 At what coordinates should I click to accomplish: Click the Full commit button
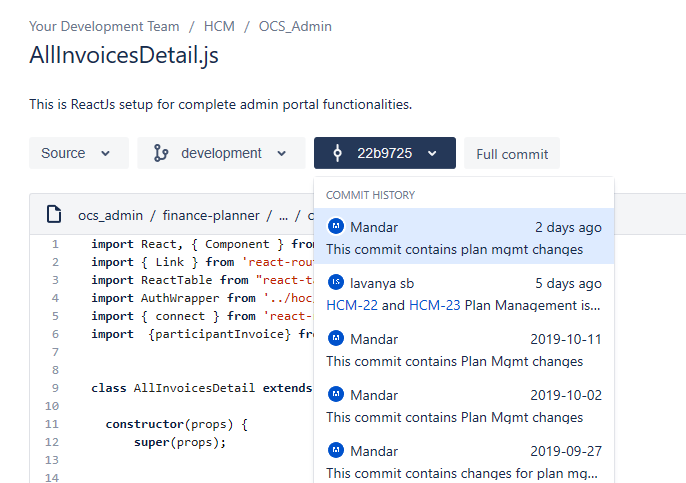pyautogui.click(x=512, y=154)
